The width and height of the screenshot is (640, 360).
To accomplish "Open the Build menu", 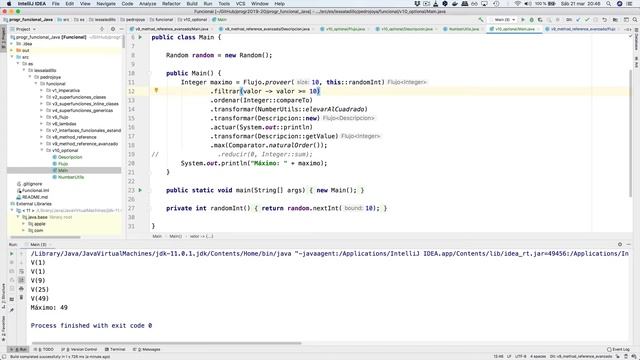I will pos(192,4).
